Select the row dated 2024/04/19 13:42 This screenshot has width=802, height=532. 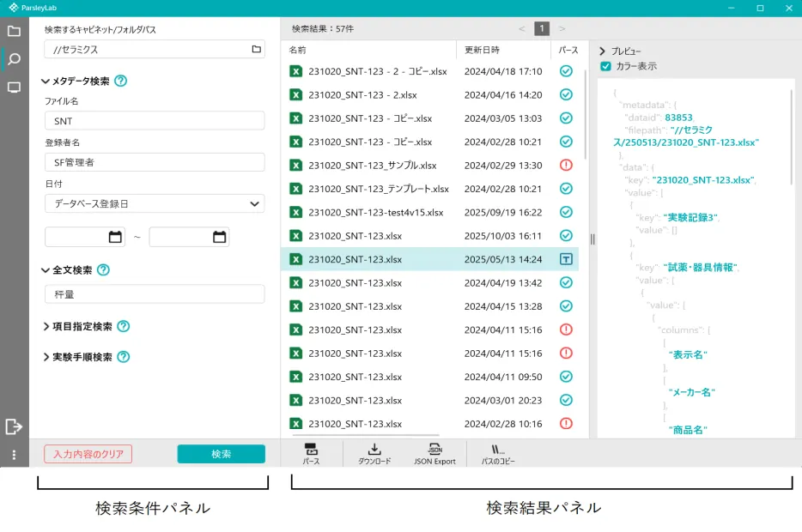(429, 282)
